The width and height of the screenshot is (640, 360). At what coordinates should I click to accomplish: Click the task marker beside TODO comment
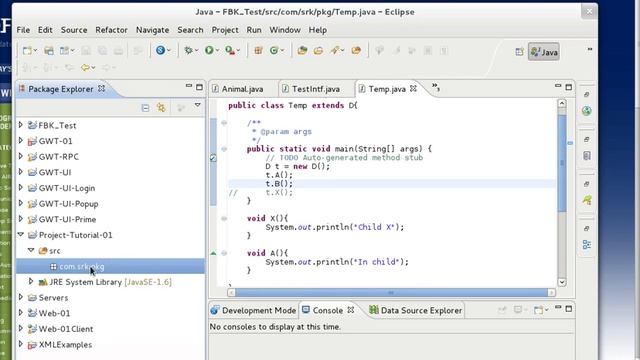pyautogui.click(x=213, y=158)
